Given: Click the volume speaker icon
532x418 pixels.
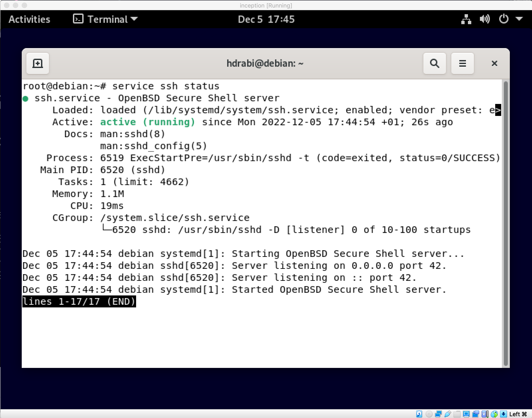Looking at the screenshot, I should (484, 19).
